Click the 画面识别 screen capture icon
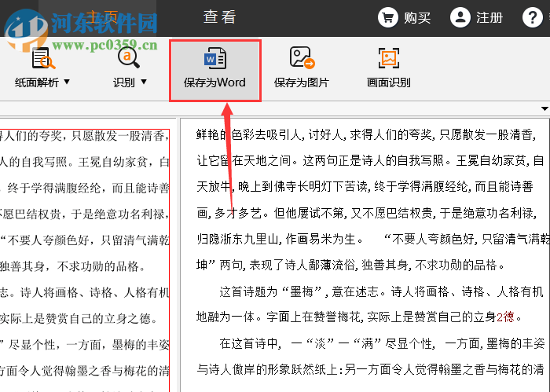Viewport: 550px width, 392px height. [389, 58]
